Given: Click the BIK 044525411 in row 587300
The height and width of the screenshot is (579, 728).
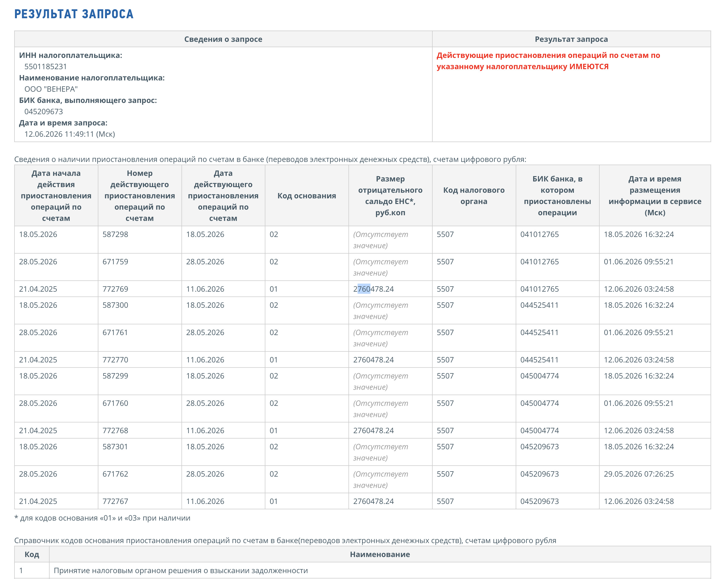Looking at the screenshot, I should [540, 305].
